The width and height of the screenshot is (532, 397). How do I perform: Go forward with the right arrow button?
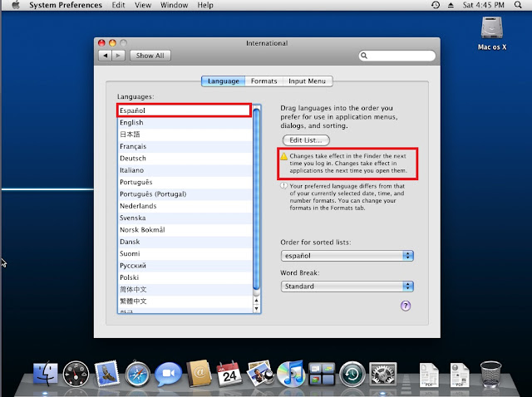tap(118, 56)
